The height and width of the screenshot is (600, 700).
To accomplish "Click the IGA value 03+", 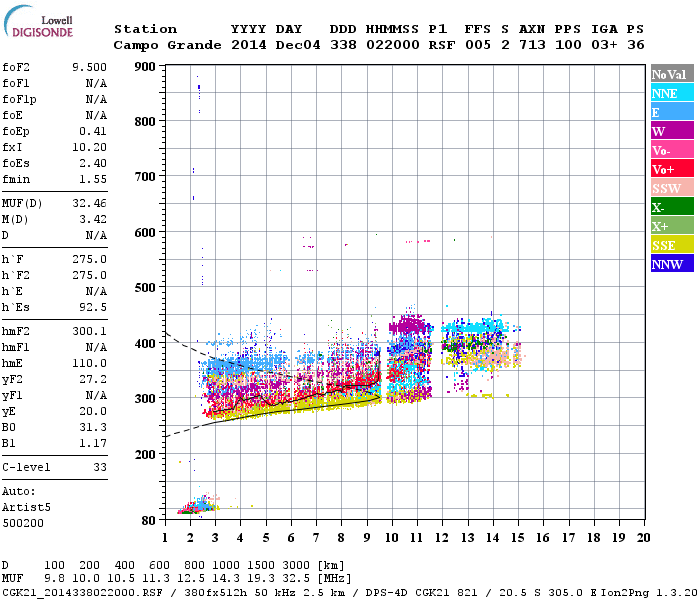I will pyautogui.click(x=604, y=45).
